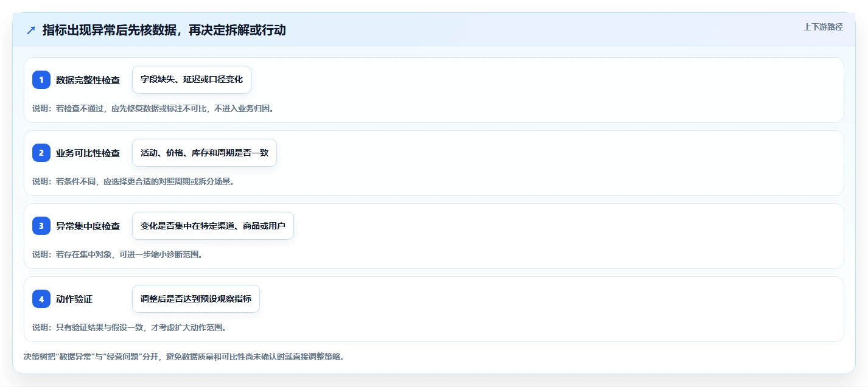Click the 业务可比性检查 step title
This screenshot has height=387, width=868.
click(x=88, y=153)
